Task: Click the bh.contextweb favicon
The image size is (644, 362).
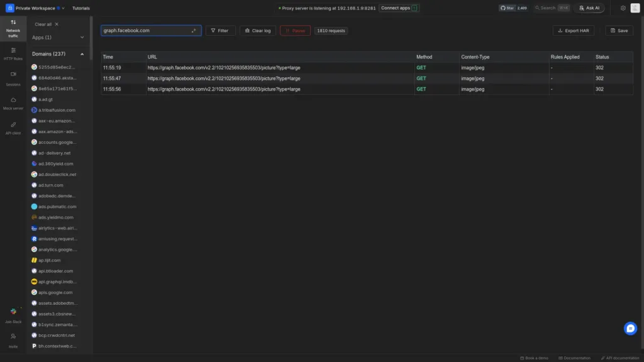Action: pos(34,346)
